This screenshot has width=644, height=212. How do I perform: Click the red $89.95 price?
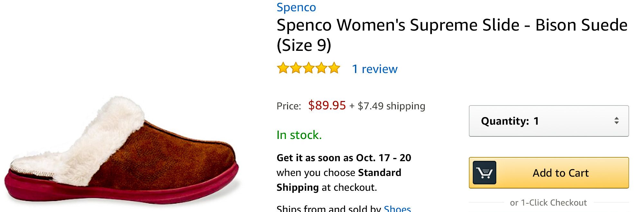(x=327, y=106)
